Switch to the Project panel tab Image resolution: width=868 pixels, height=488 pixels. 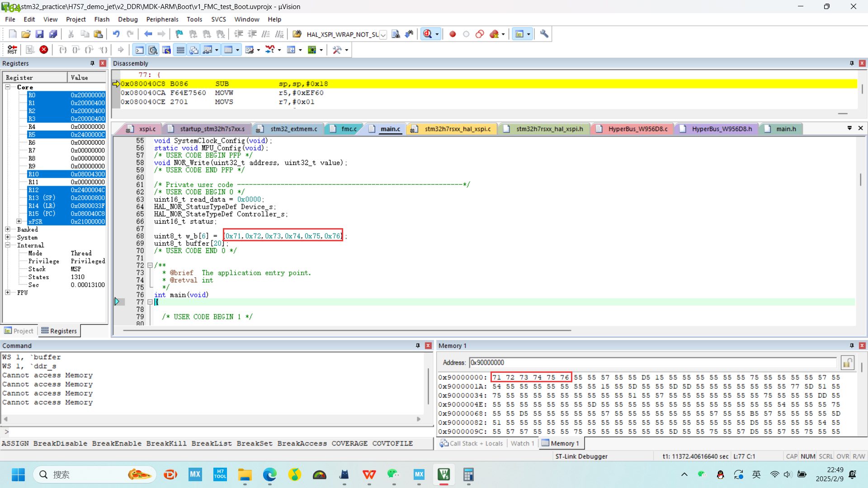pyautogui.click(x=19, y=331)
